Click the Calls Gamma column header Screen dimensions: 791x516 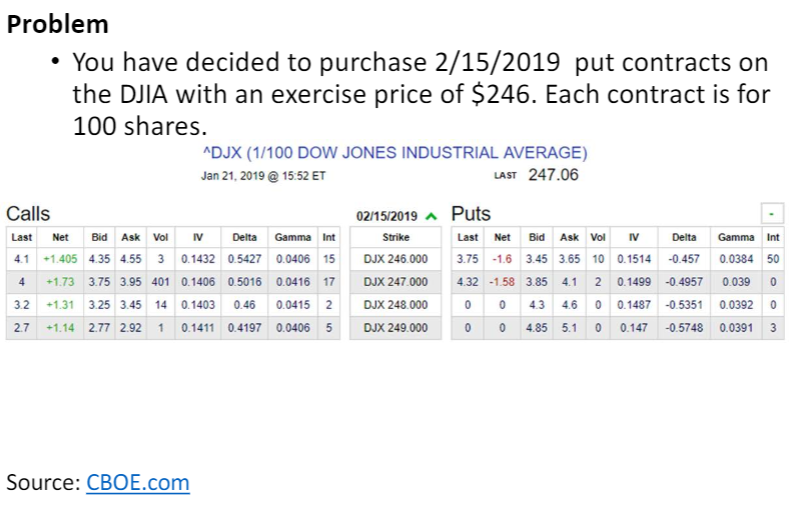(292, 238)
